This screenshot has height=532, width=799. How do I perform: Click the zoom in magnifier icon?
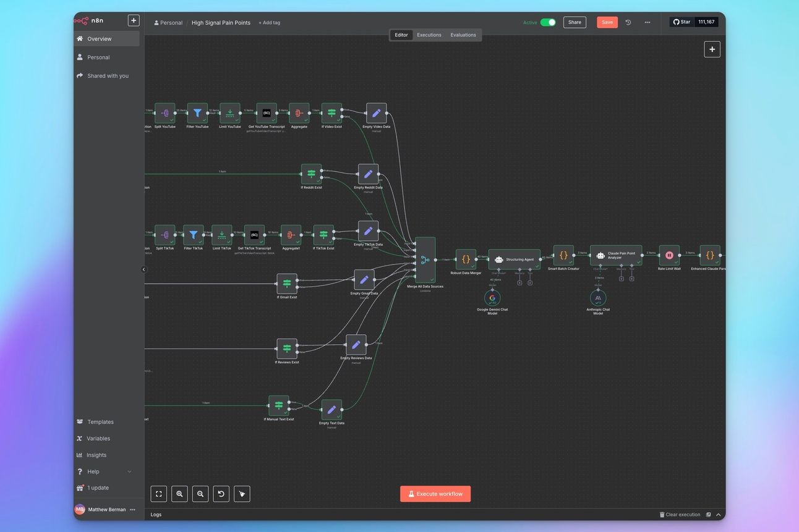click(x=179, y=494)
